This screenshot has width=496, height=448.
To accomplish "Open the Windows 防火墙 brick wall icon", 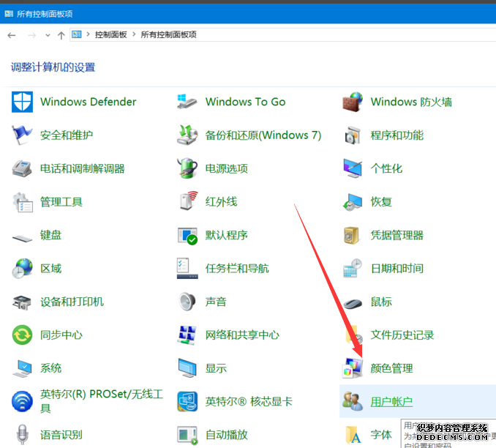I will tap(353, 102).
